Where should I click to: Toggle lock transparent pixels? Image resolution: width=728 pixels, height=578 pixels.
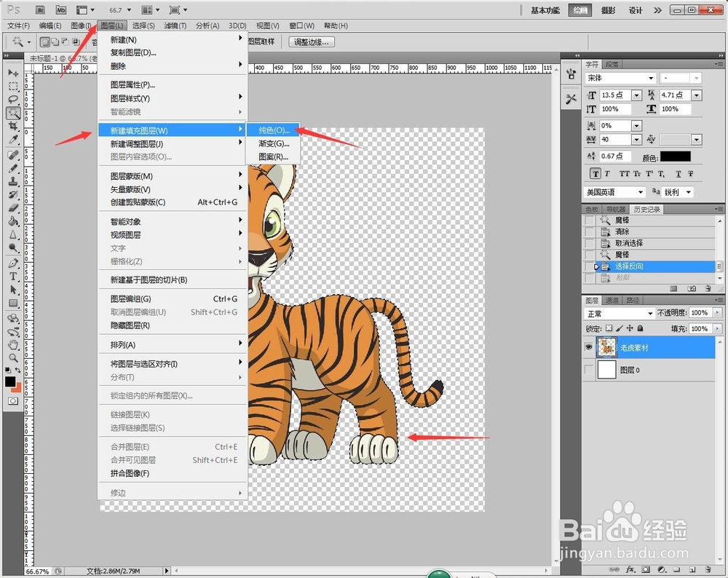point(609,328)
